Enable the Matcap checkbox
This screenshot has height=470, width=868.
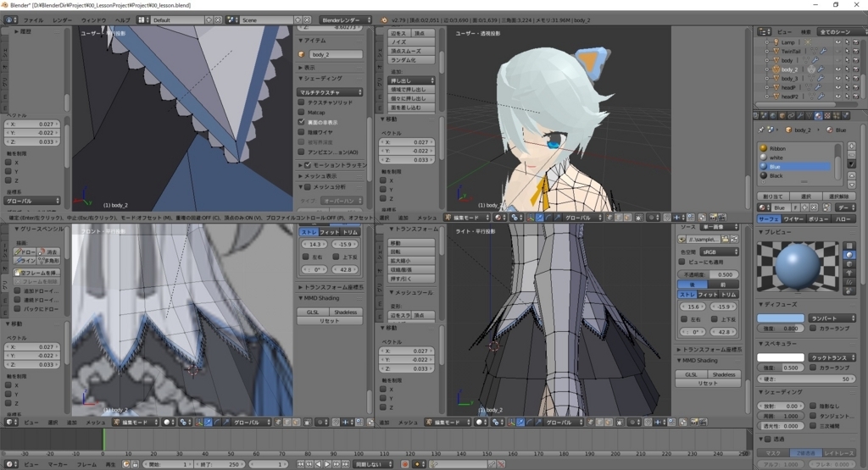(301, 113)
